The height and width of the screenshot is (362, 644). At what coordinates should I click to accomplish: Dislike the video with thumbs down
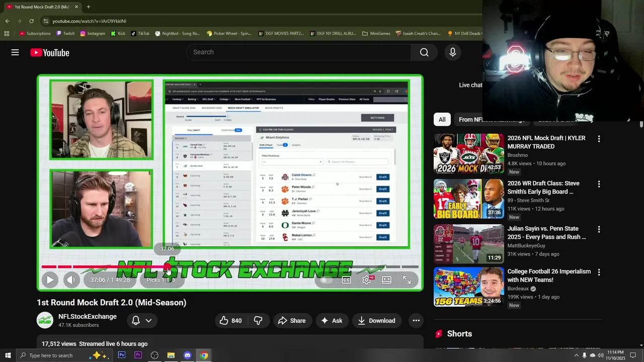(258, 321)
